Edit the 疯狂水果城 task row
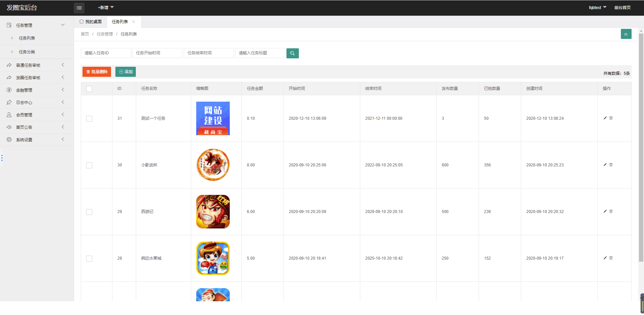 click(x=605, y=258)
